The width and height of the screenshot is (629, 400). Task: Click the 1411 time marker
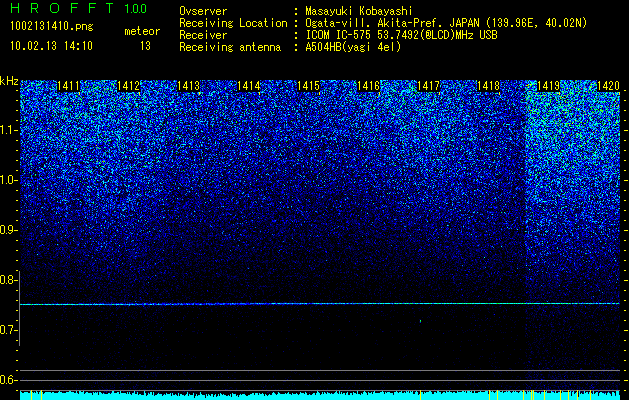click(x=69, y=86)
